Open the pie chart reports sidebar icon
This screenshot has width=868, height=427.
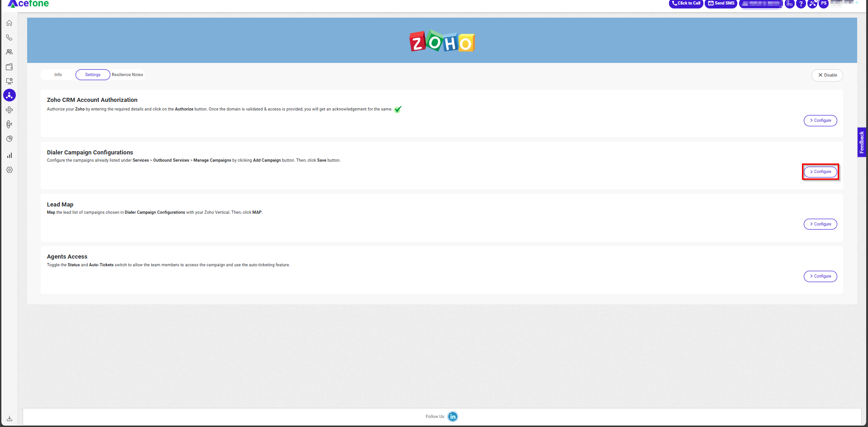pos(9,139)
